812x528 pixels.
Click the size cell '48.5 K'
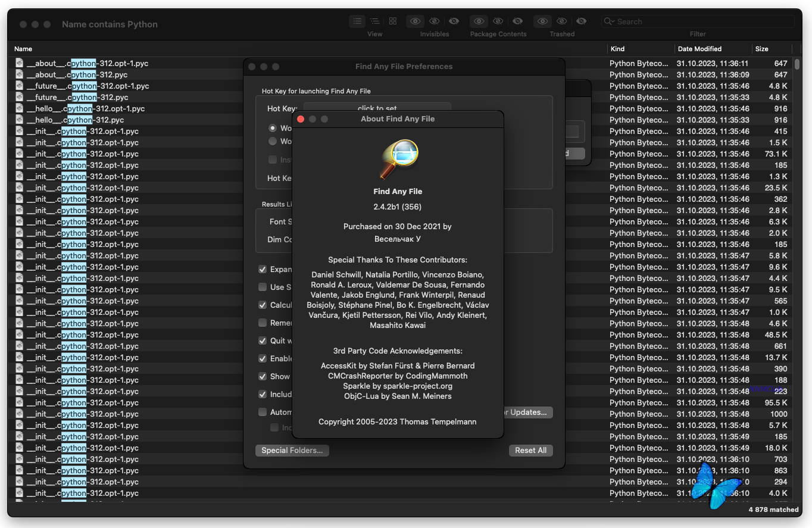776,335
